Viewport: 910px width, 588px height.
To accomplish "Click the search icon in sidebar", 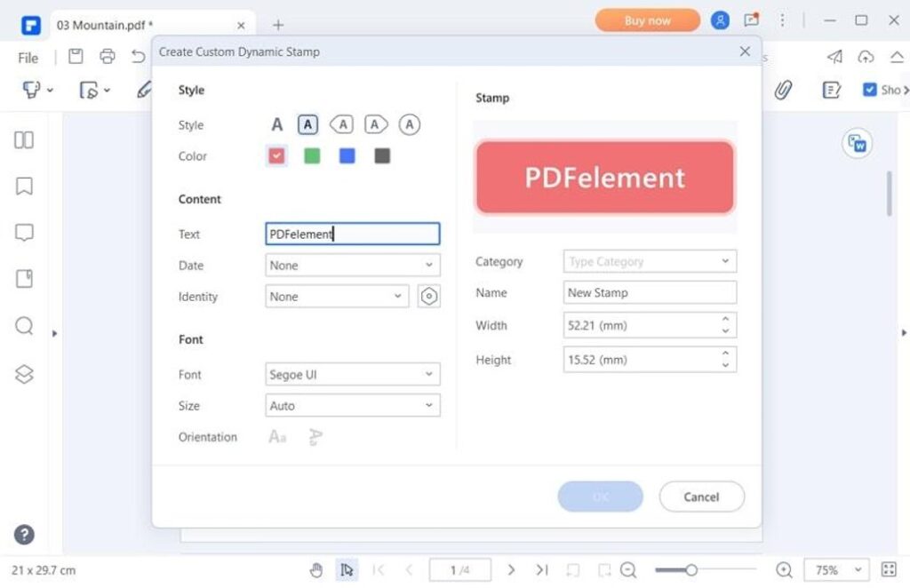I will pos(24,326).
